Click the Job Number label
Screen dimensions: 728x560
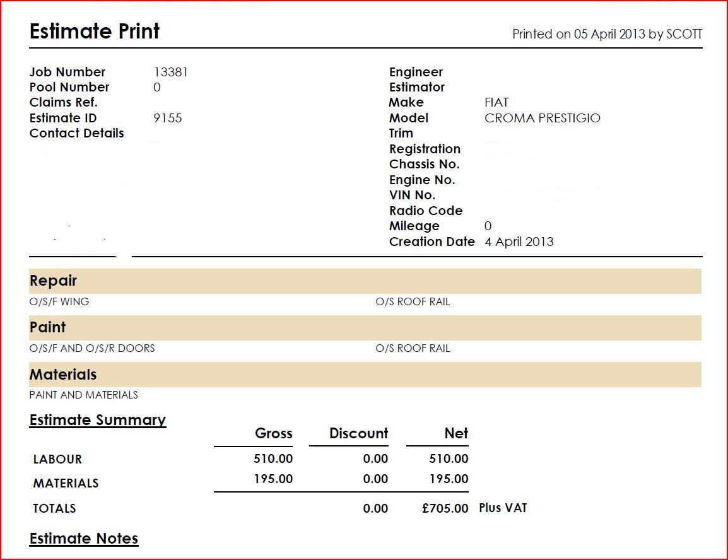click(x=68, y=72)
